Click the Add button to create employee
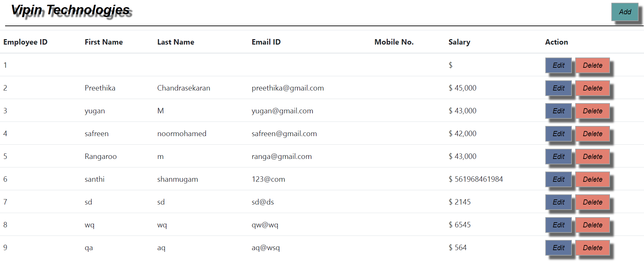This screenshot has height=275, width=644. (625, 12)
